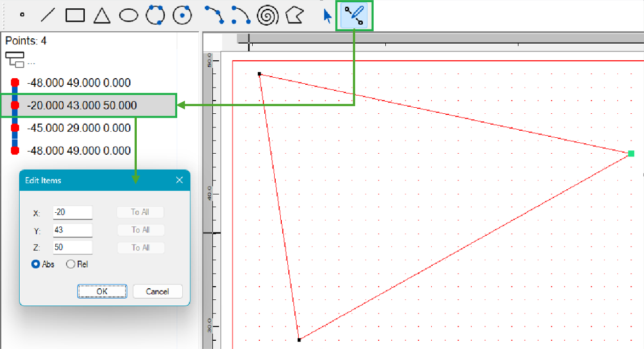The width and height of the screenshot is (644, 349).
Task: Select the Spiral drawing tool
Action: click(x=268, y=15)
